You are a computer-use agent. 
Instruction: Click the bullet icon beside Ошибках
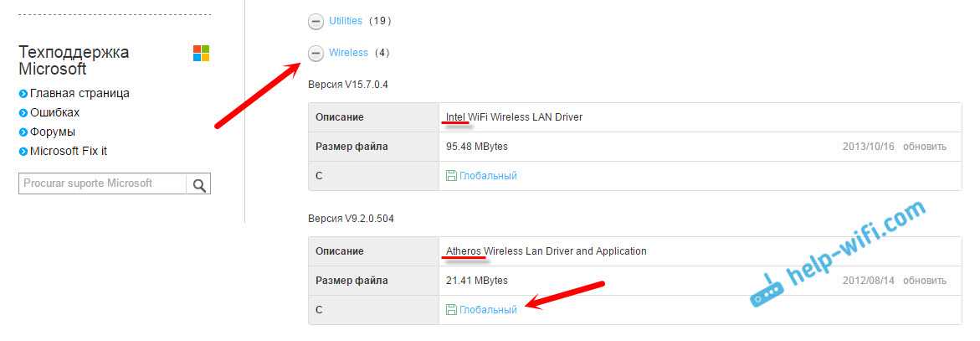click(x=23, y=113)
